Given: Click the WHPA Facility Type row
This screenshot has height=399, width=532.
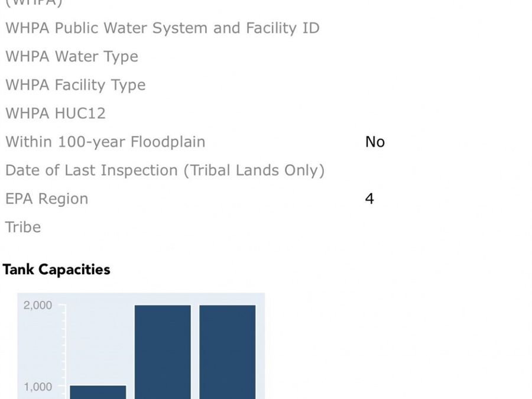Looking at the screenshot, I should tap(75, 85).
